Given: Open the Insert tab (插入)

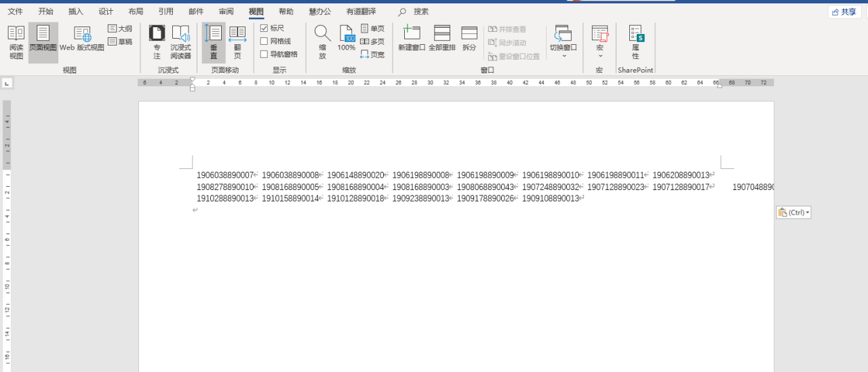Looking at the screenshot, I should click(76, 12).
